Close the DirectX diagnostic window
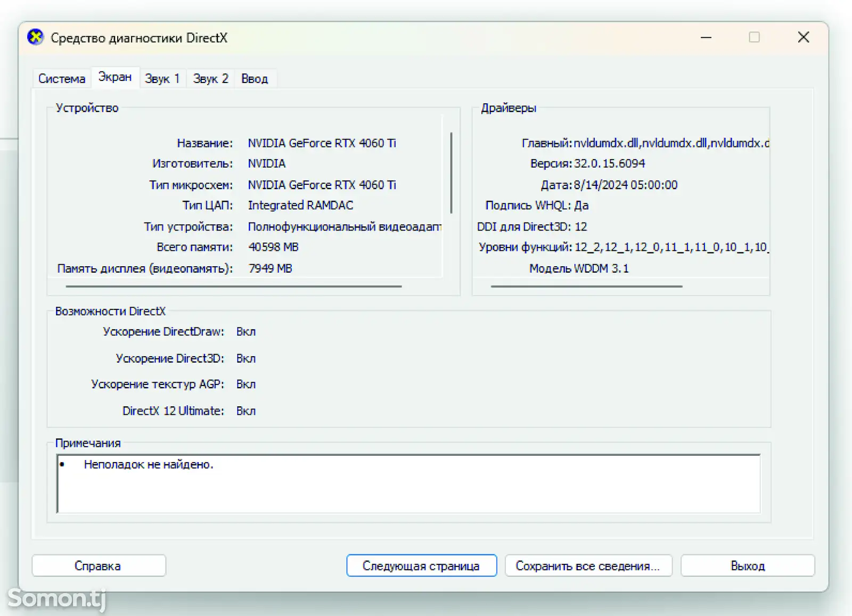 804,37
